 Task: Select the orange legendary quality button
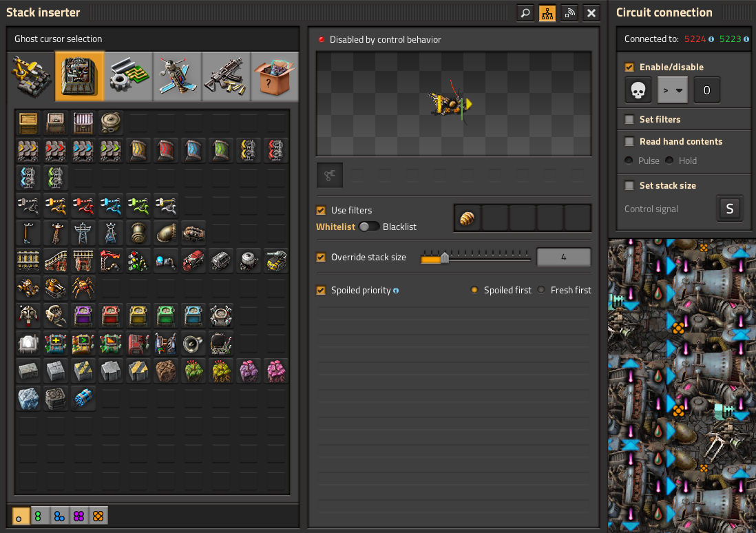[98, 516]
